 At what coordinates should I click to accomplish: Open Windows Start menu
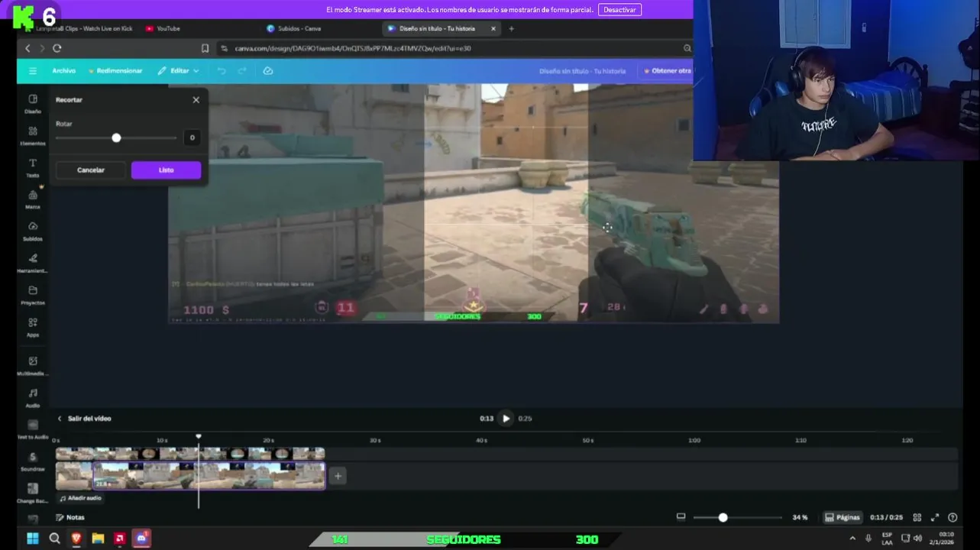(x=33, y=539)
